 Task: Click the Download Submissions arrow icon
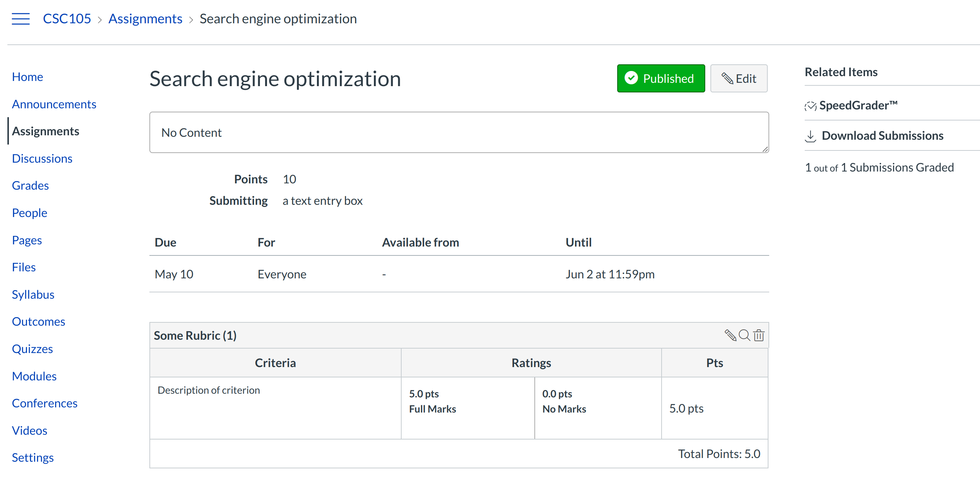click(810, 136)
